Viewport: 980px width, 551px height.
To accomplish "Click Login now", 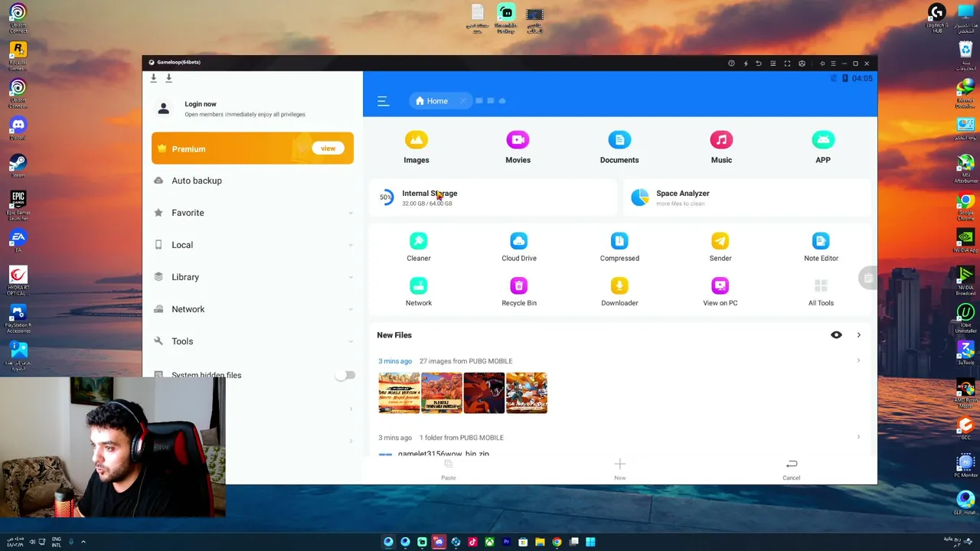I will point(201,104).
